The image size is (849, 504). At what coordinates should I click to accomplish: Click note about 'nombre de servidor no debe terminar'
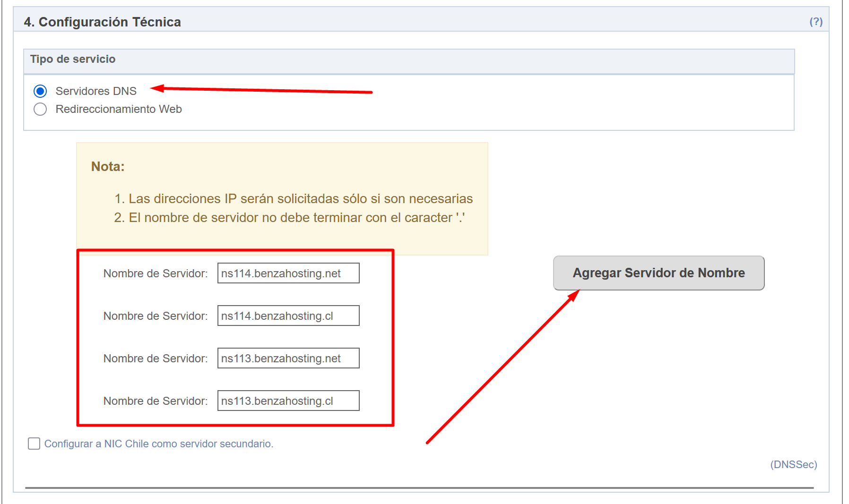pyautogui.click(x=297, y=217)
